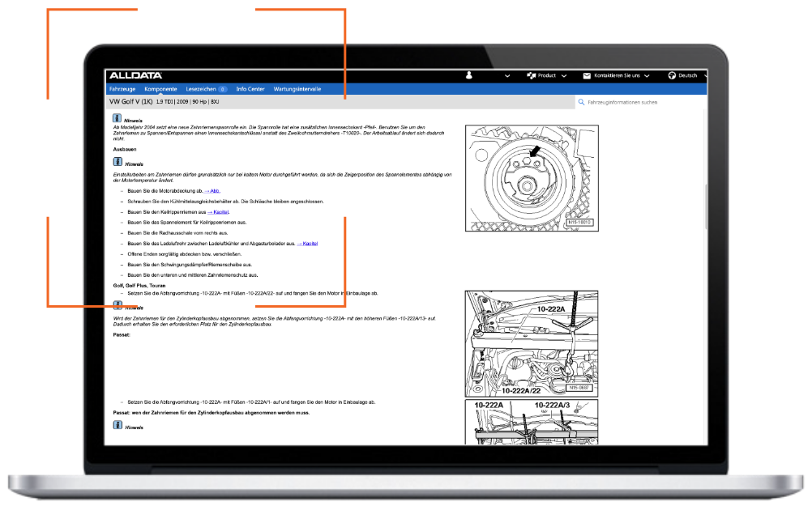Screen dimensions: 812x506
Task: Click the info icon below Ausbauen
Action: pyautogui.click(x=118, y=162)
